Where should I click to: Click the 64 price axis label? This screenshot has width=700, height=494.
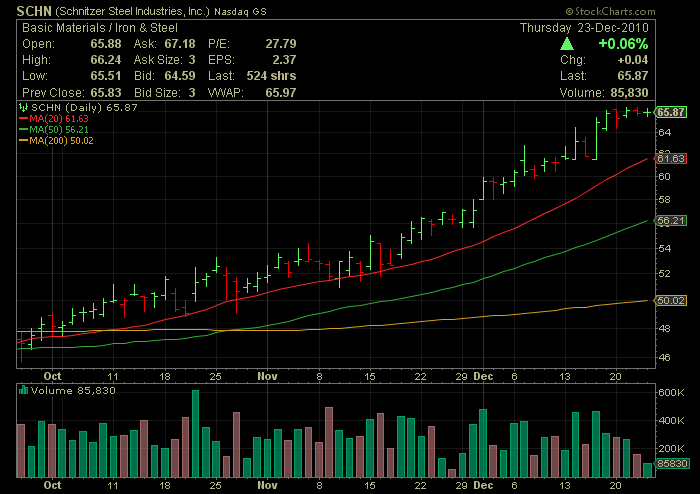click(x=664, y=133)
